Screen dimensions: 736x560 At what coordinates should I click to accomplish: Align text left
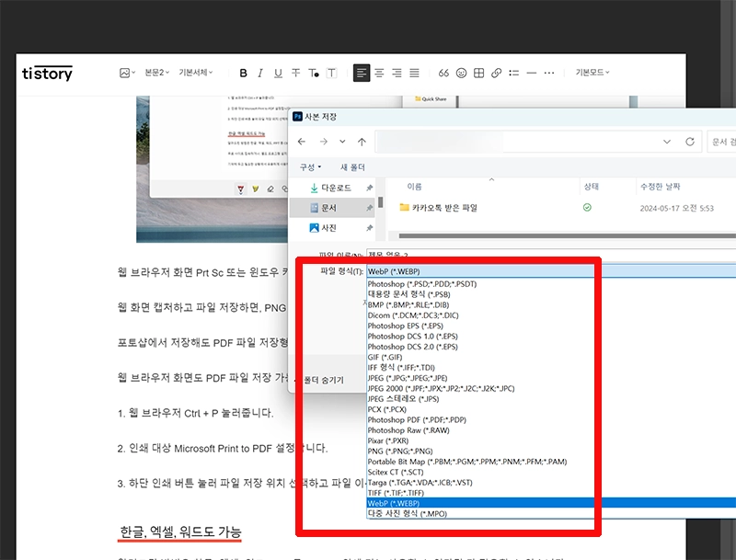pyautogui.click(x=362, y=73)
